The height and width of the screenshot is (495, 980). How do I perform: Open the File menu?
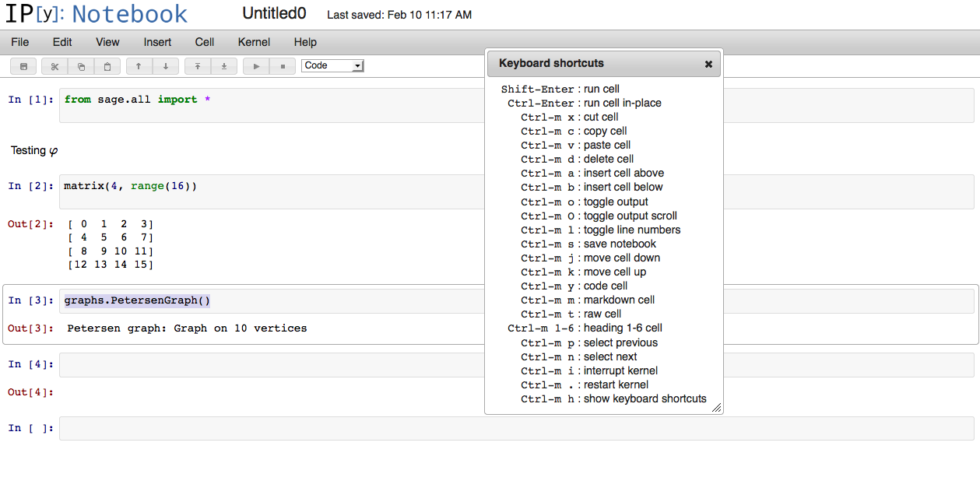[x=20, y=42]
